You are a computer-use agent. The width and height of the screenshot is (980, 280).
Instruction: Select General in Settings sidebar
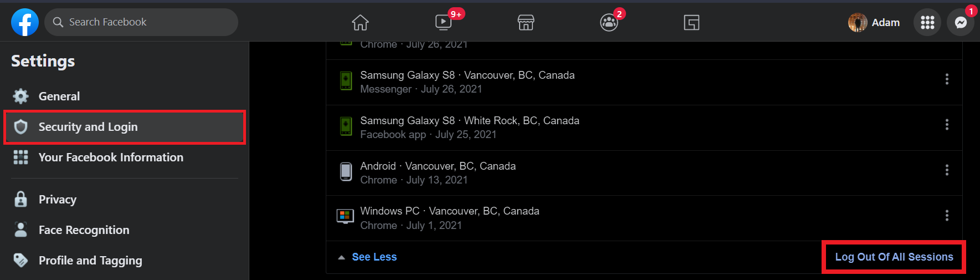pyautogui.click(x=59, y=96)
